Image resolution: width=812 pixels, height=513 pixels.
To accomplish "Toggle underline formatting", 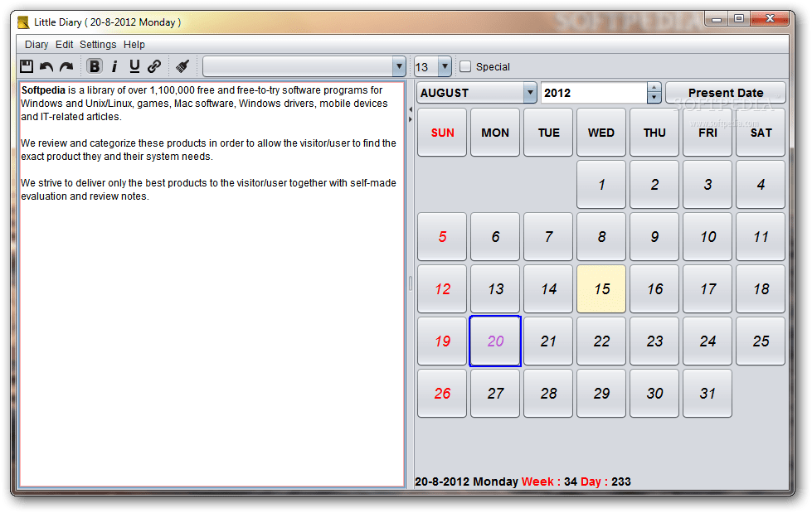I will click(134, 66).
